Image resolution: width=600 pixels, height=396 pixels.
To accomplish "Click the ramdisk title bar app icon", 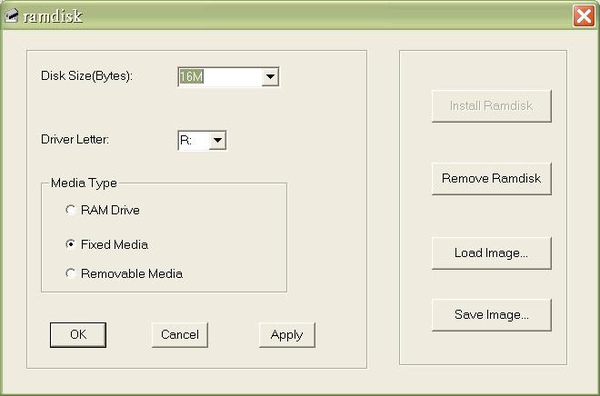I will click(11, 16).
